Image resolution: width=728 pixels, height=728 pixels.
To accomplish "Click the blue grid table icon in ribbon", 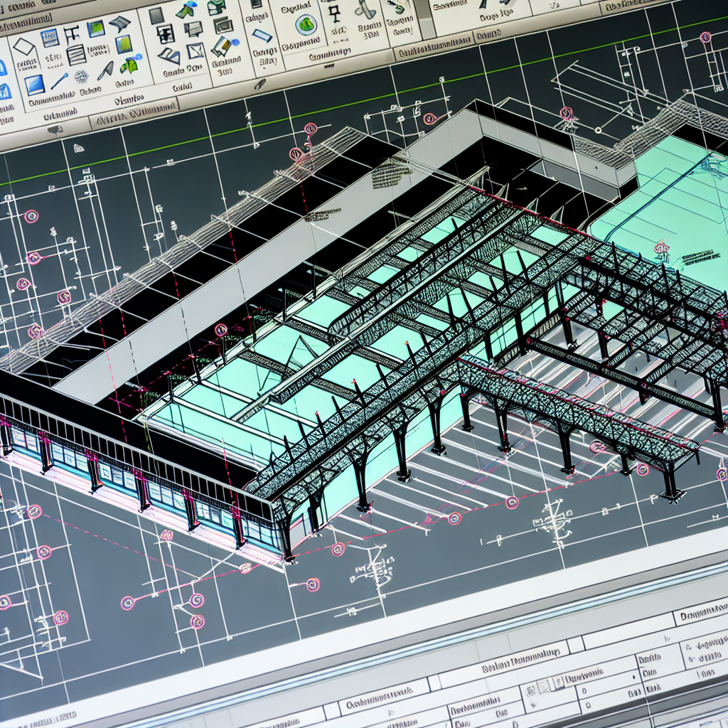I will click(49, 38).
